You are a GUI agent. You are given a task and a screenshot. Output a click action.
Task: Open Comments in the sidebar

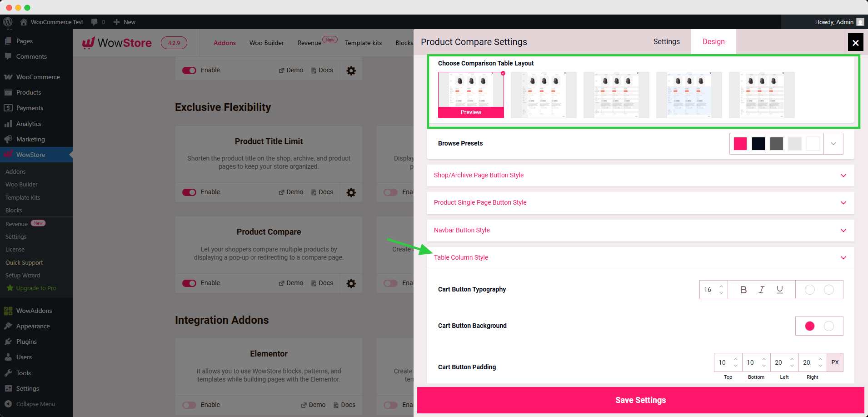coord(31,56)
